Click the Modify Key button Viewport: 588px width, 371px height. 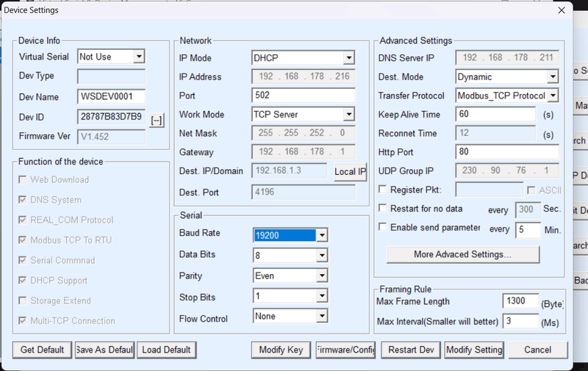[x=281, y=350]
